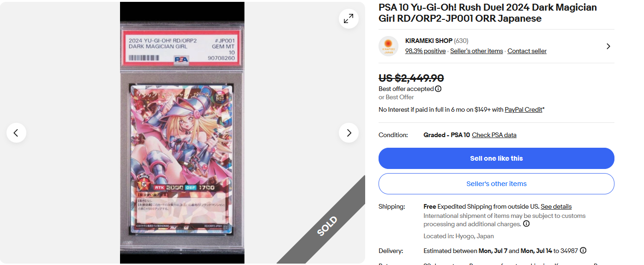Open the KIRAMEKI SHOP seller name link

pos(428,41)
